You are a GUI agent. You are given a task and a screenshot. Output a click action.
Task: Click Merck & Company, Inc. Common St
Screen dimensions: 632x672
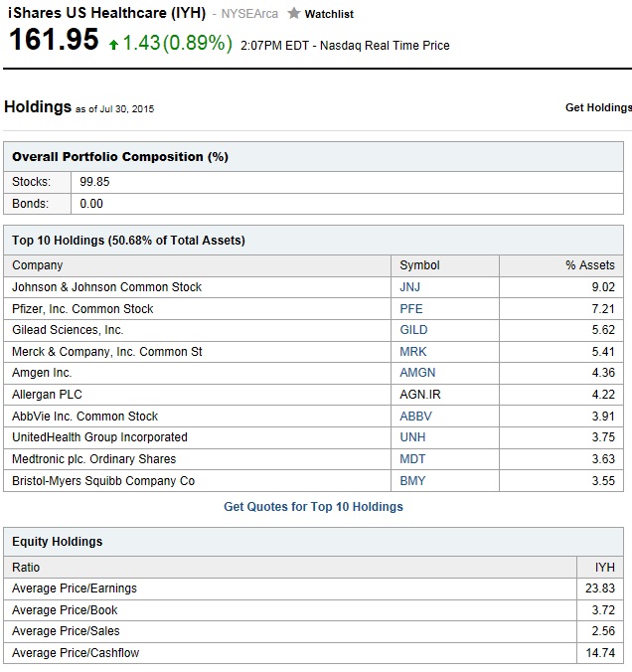pos(107,352)
